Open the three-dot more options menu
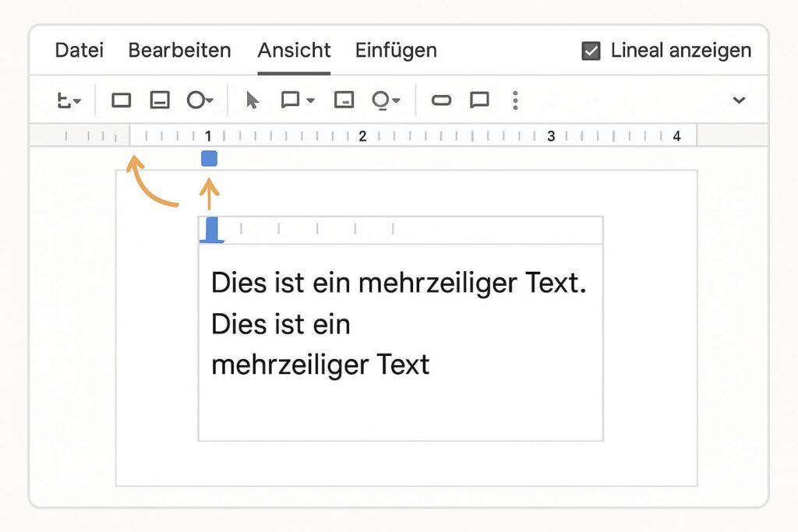The image size is (798, 532). pos(514,100)
